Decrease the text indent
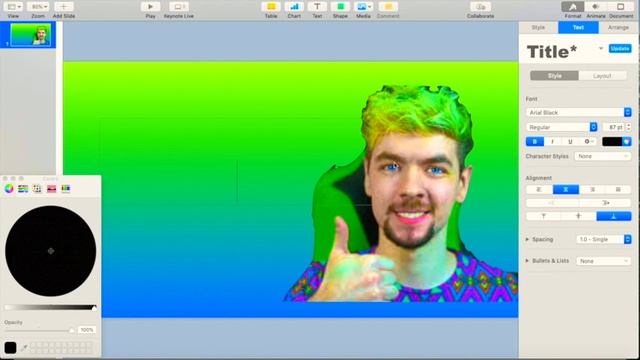 (x=552, y=203)
